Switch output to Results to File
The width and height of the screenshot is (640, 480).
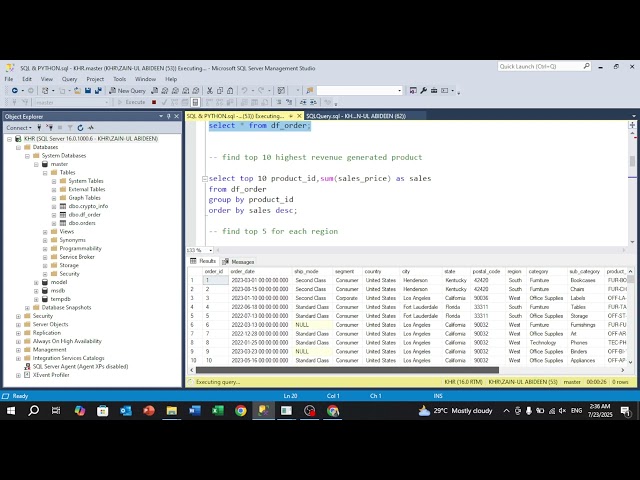(x=264, y=102)
